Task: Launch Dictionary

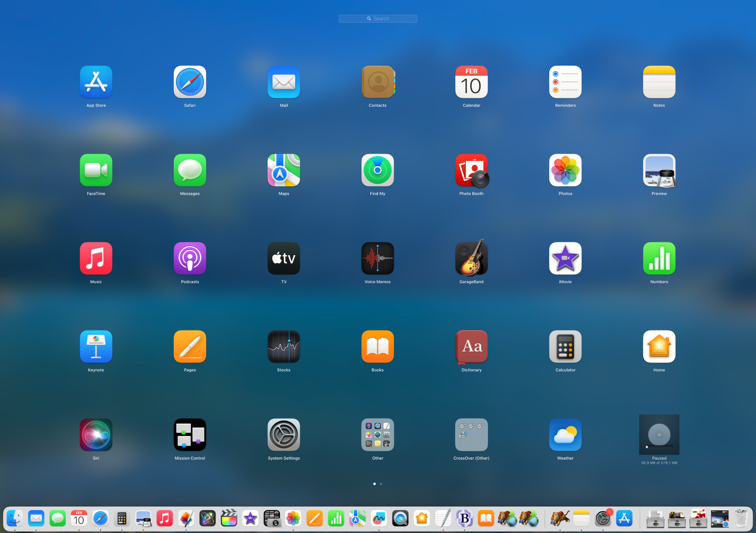Action: coord(471,347)
